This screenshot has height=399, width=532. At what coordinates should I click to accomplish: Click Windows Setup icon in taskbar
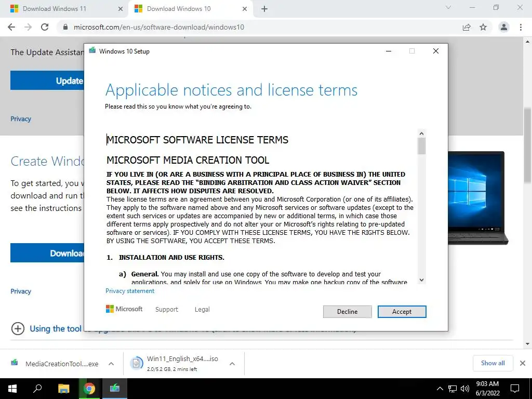tap(115, 389)
